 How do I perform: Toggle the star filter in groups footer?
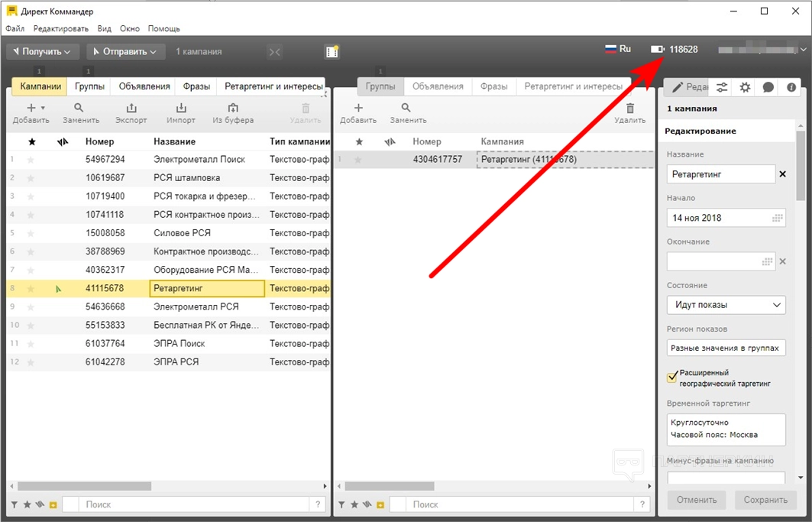[x=354, y=504]
